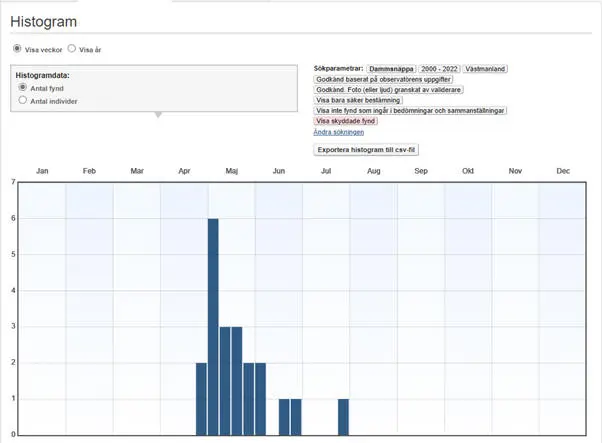
Task: Click the 'Visa skyddade fynd' tag
Action: pyautogui.click(x=347, y=121)
